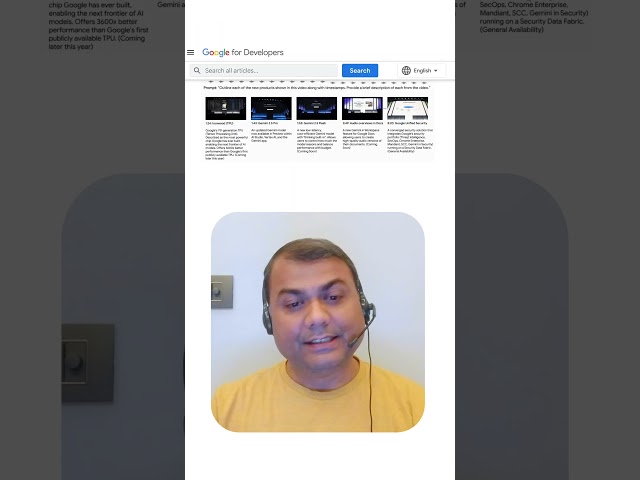Open the Google for Developers logo link
This screenshot has height=480, width=640.
(243, 52)
